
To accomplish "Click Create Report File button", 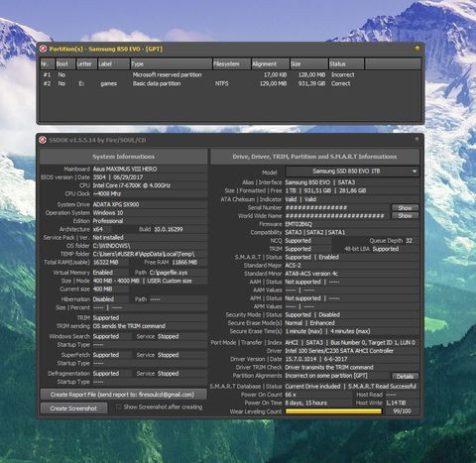I will 123,395.
